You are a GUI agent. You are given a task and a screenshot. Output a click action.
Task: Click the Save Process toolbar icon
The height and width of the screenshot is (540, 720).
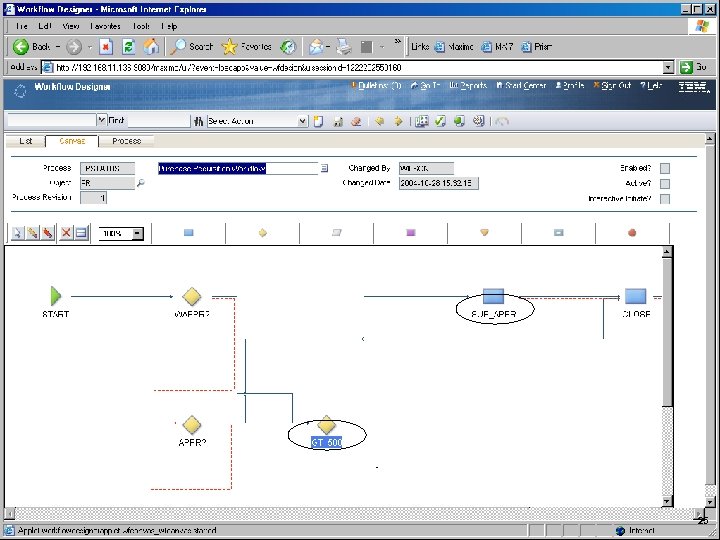pos(338,121)
